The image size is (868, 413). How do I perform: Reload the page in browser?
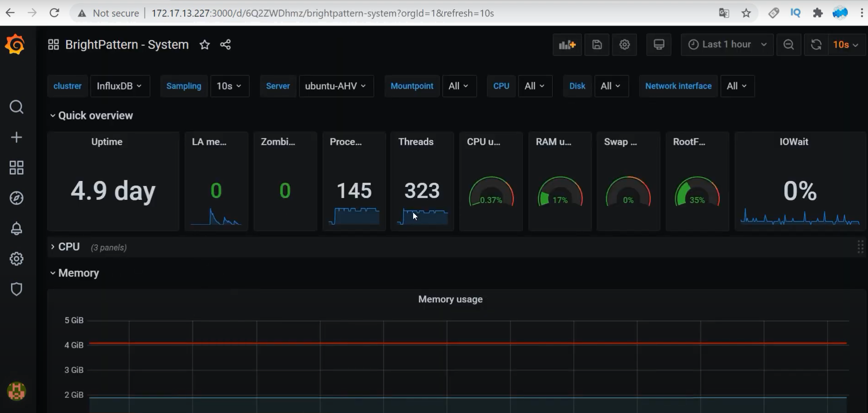coord(54,13)
